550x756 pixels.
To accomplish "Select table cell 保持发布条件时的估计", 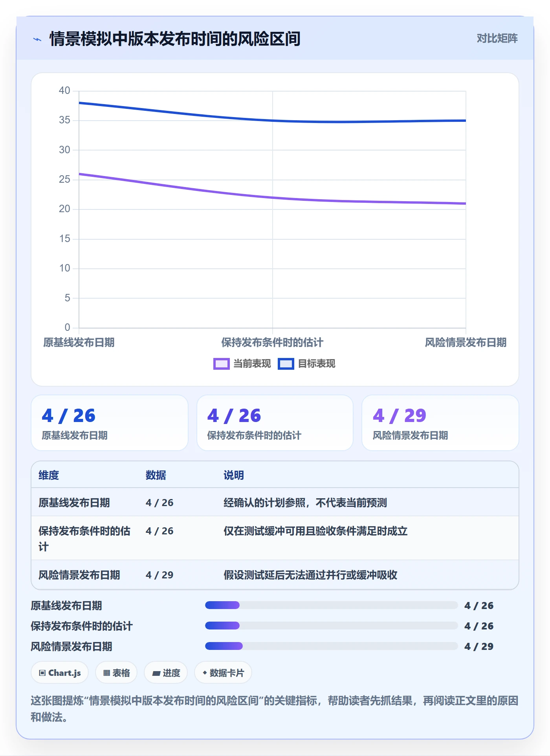I will [84, 539].
